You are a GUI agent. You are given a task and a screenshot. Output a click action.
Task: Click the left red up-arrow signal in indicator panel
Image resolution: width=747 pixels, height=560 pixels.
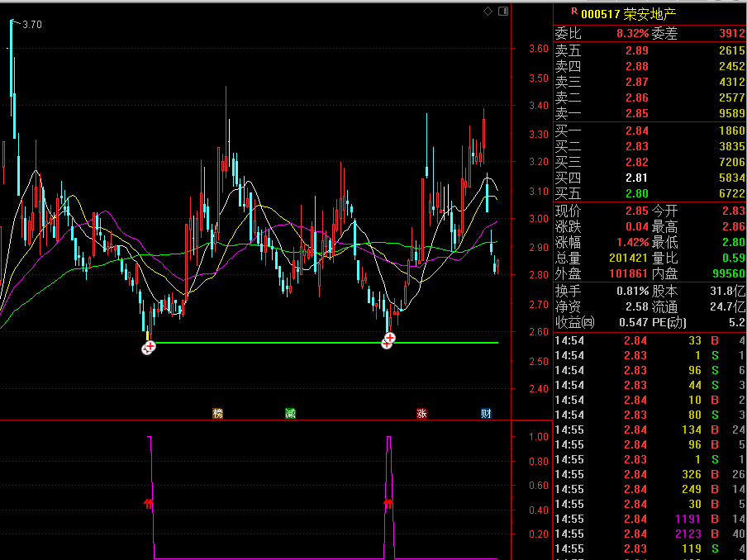coord(149,502)
